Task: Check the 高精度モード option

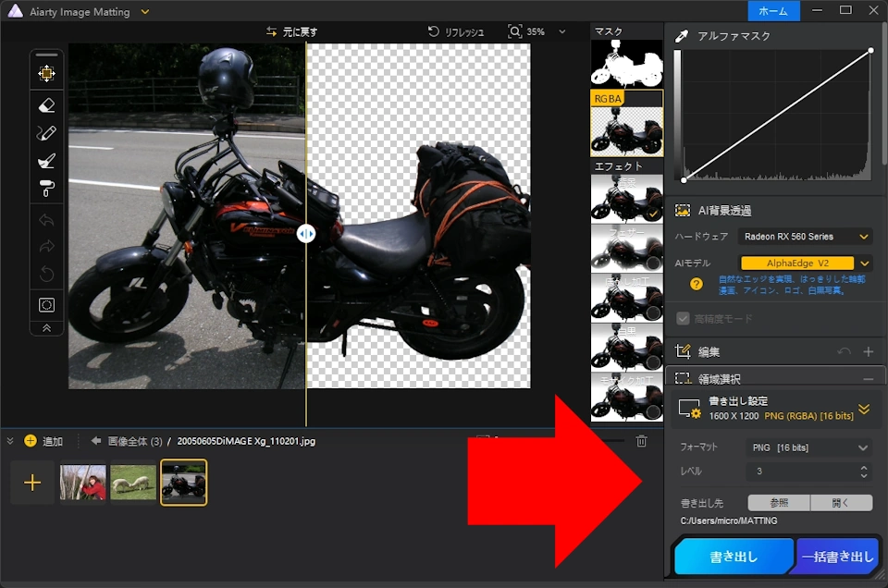Action: point(682,319)
